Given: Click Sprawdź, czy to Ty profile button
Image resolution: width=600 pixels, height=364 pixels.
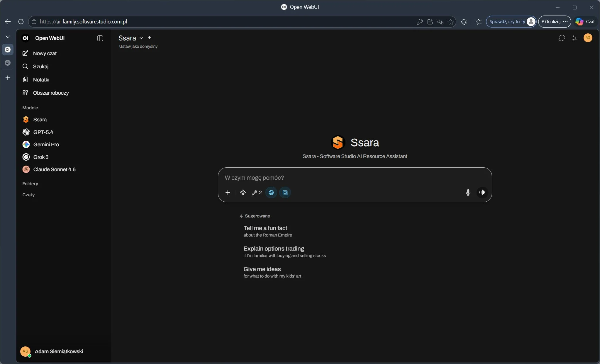Looking at the screenshot, I should (x=511, y=22).
